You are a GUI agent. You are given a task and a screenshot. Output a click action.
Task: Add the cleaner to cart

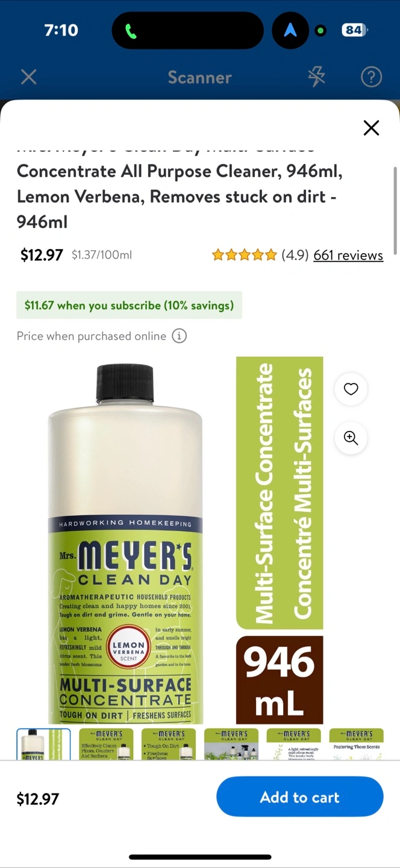(299, 797)
